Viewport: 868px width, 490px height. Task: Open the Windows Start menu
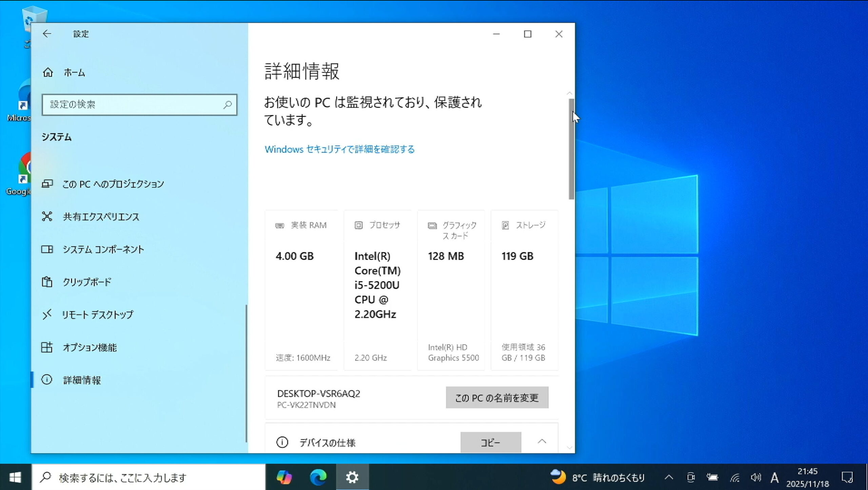click(15, 477)
